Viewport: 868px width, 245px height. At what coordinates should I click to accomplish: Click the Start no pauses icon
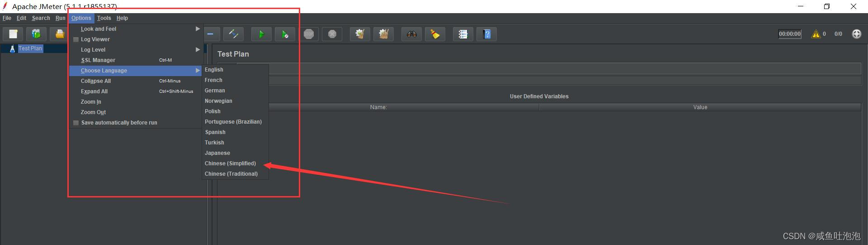pos(285,34)
